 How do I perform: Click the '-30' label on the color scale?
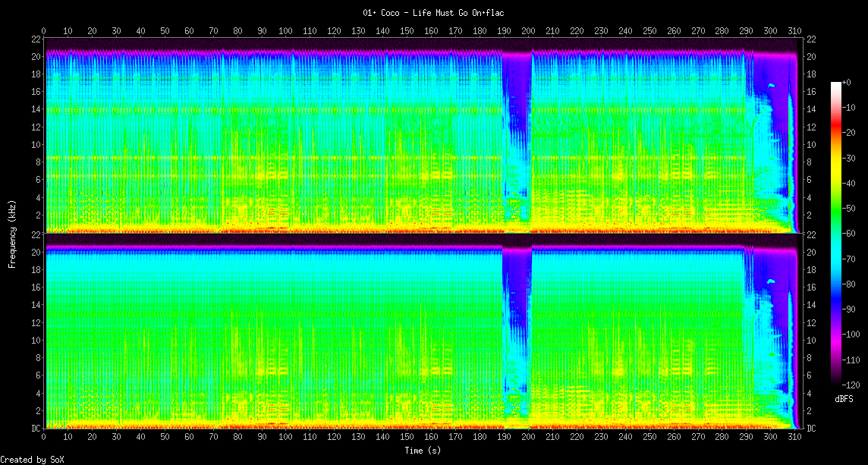850,158
